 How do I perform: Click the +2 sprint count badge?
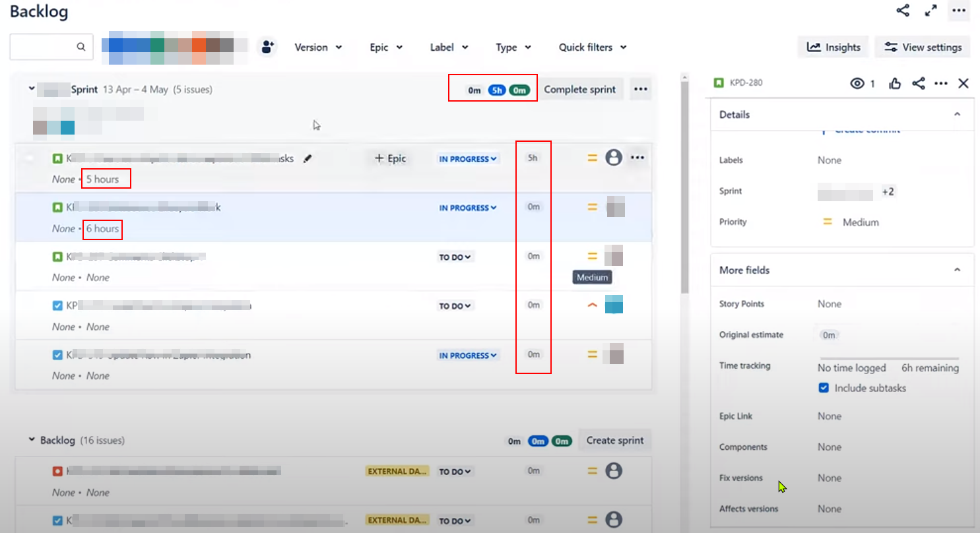888,192
